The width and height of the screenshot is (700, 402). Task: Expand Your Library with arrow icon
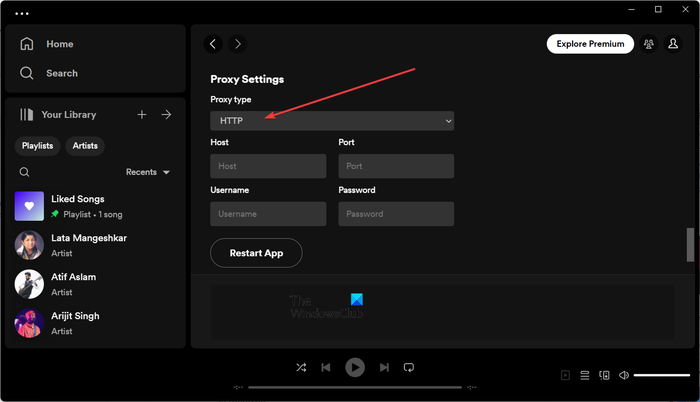pyautogui.click(x=167, y=115)
